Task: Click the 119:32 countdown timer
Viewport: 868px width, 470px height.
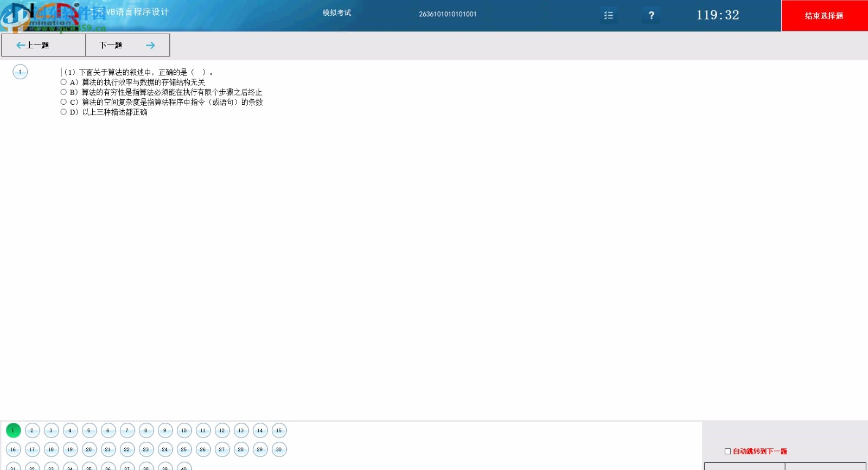Action: [x=718, y=15]
